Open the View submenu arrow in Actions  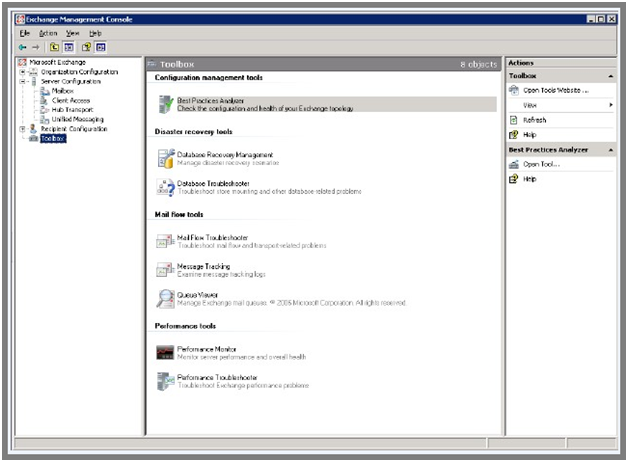(x=611, y=105)
